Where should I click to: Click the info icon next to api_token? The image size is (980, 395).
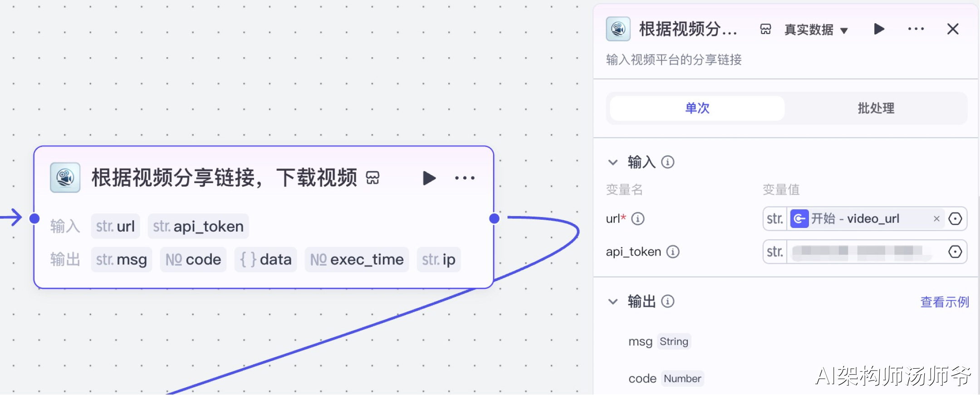[x=673, y=252]
